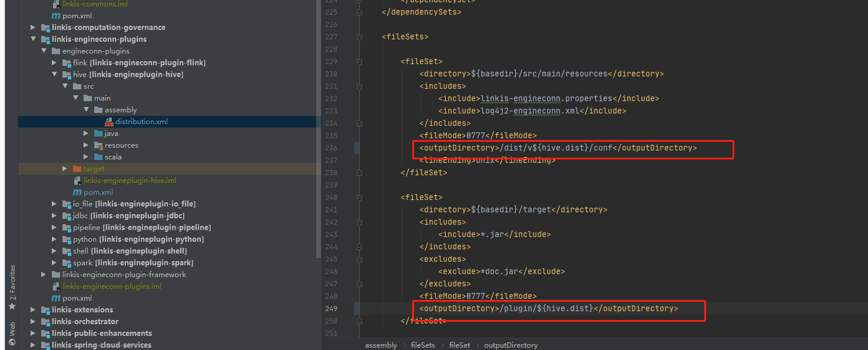Place cursor on *doc.jar exclude line
Viewport: 868px width, 350px height.
[501, 271]
